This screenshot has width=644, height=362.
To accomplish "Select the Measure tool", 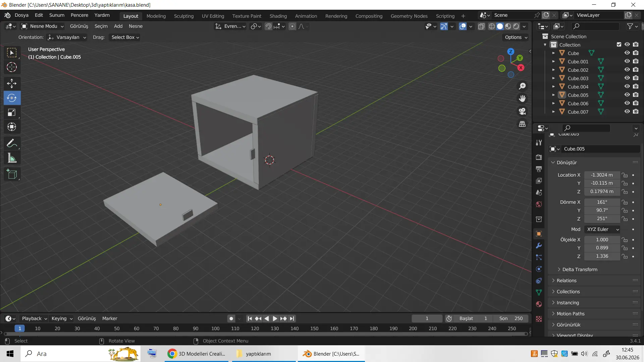I will pyautogui.click(x=12, y=158).
